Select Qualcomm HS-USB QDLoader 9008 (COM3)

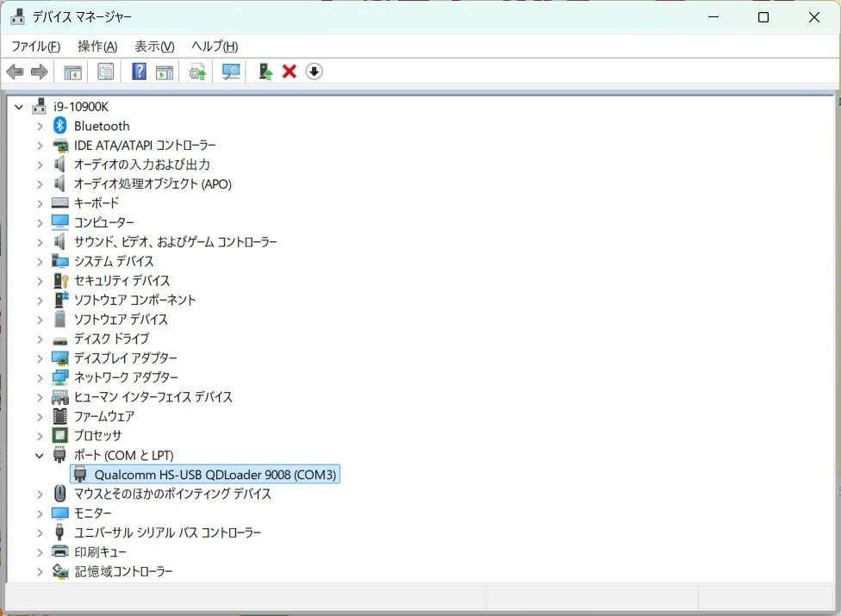205,475
